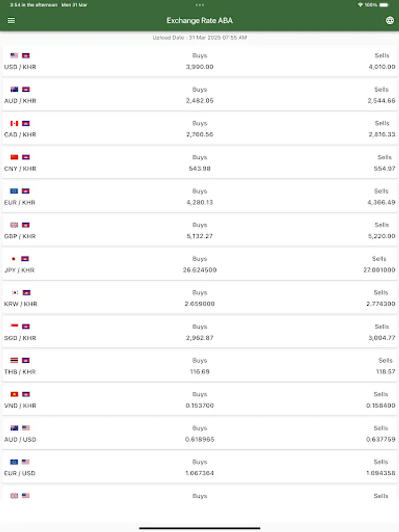
Task: Open the hamburger menu
Action: [x=11, y=21]
